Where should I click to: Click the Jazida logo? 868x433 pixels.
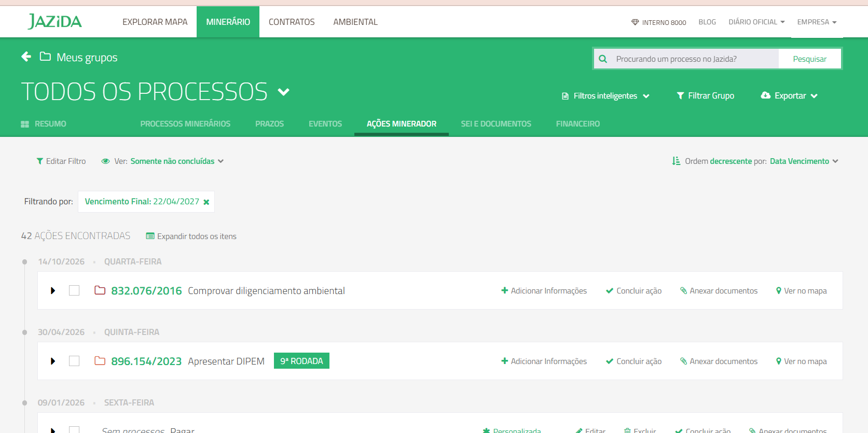pos(54,22)
